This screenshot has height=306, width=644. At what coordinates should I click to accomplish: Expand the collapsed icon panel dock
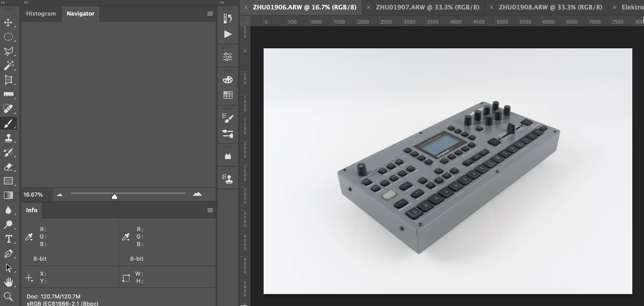[x=222, y=2]
